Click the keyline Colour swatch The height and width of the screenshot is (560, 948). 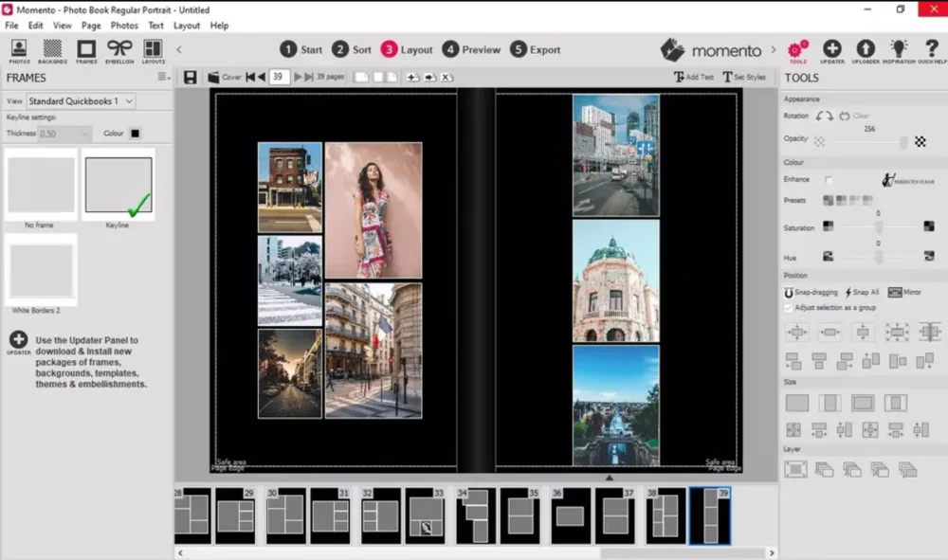(x=136, y=134)
